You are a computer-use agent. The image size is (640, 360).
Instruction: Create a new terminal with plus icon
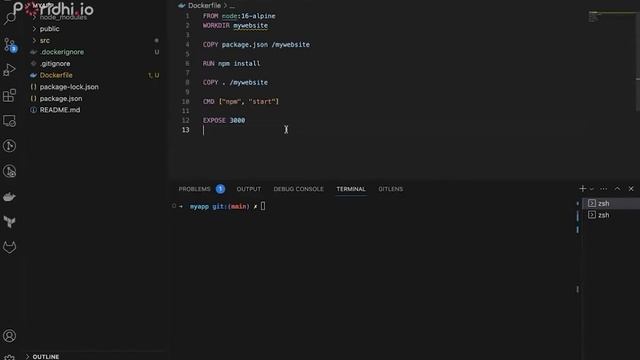tap(582, 189)
